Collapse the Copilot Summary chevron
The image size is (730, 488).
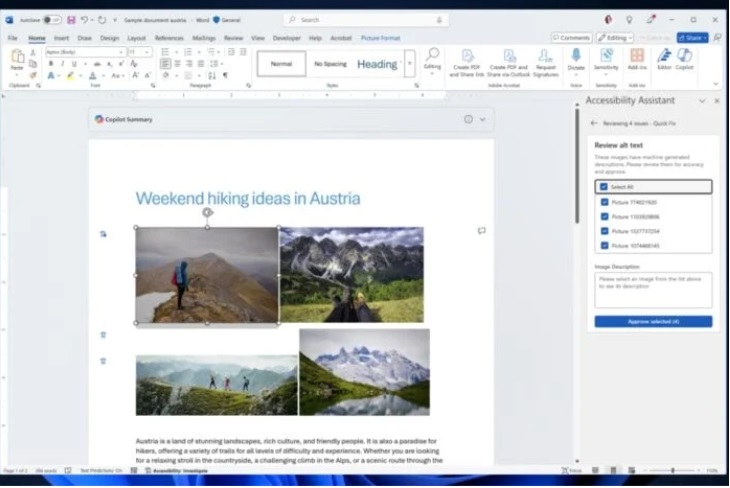(483, 119)
